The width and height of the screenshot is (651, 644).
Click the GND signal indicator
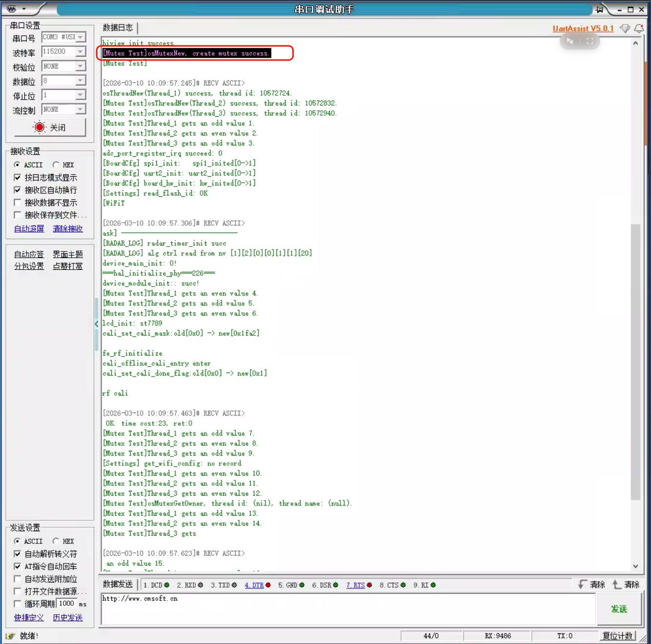(x=302, y=585)
